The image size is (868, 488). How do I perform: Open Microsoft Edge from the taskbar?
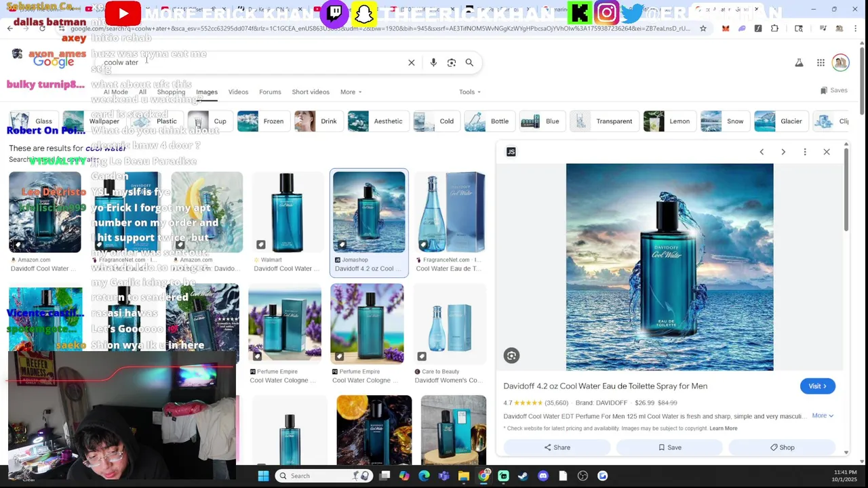pos(424,476)
